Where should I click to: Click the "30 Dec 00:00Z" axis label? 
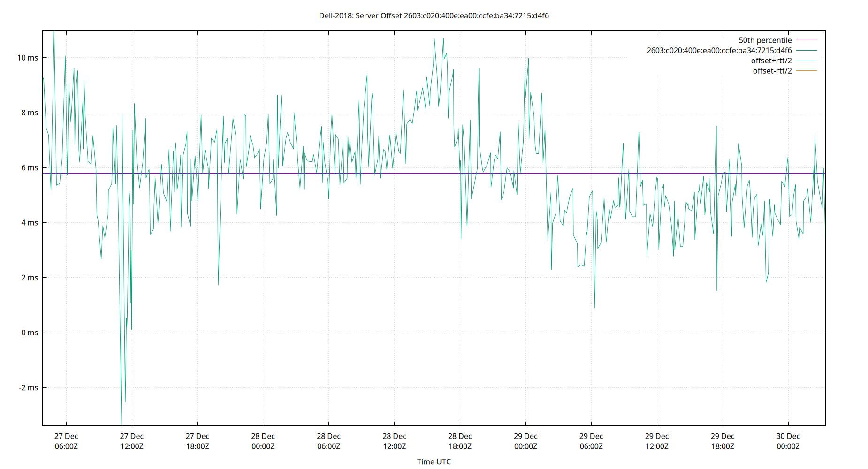789,441
